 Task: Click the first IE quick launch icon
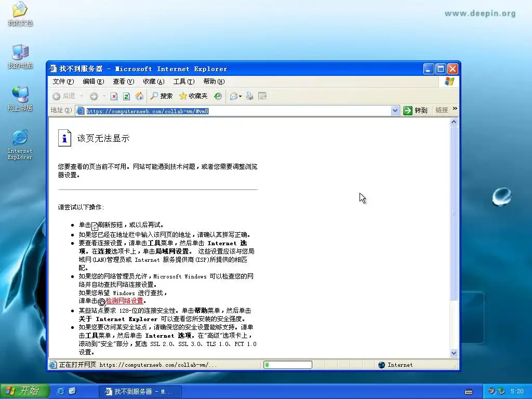[x=60, y=391]
